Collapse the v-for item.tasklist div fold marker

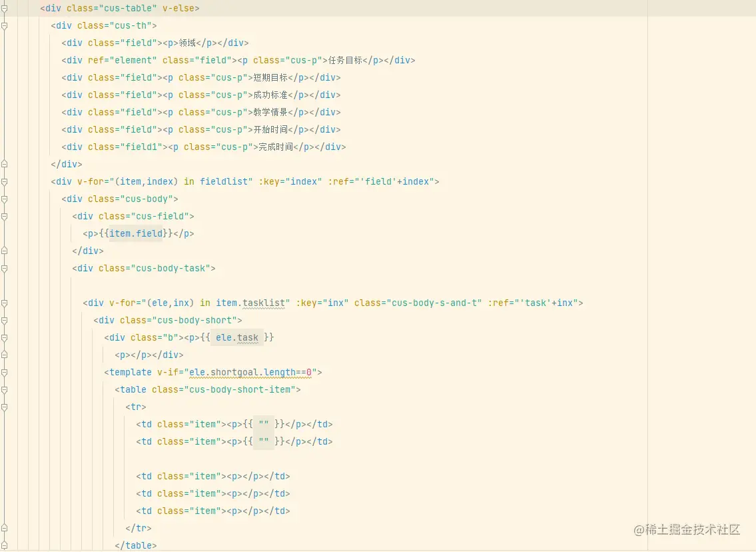5,303
